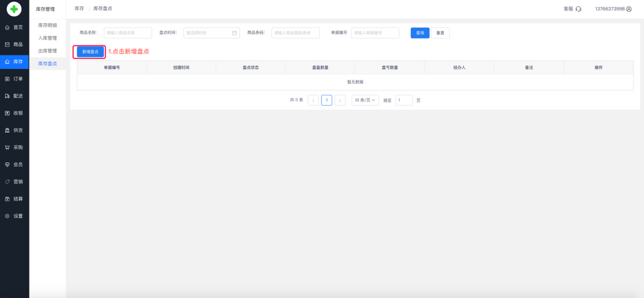Open the 采购 purchasing section in sidebar

[14, 147]
